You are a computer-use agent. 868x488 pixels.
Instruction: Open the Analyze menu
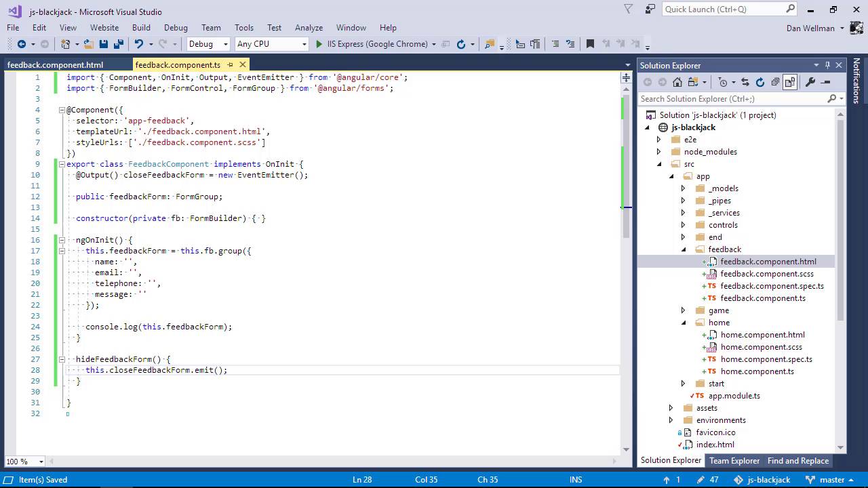click(x=309, y=28)
